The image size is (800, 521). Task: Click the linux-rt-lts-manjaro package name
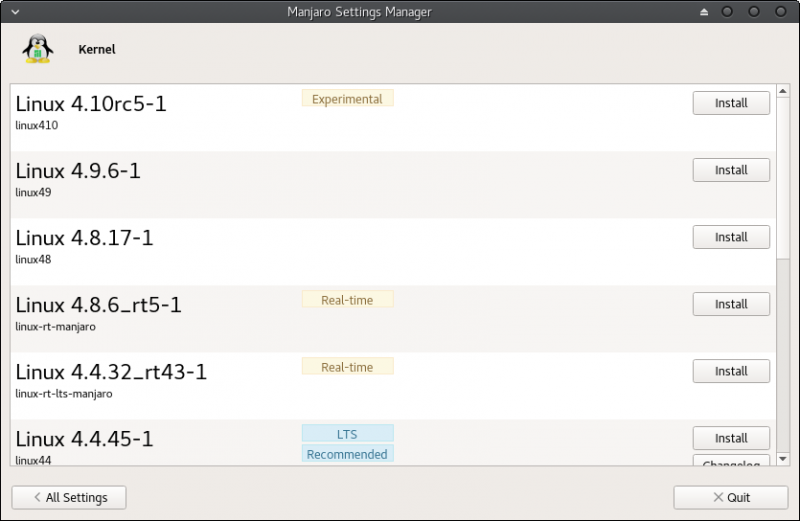point(64,394)
